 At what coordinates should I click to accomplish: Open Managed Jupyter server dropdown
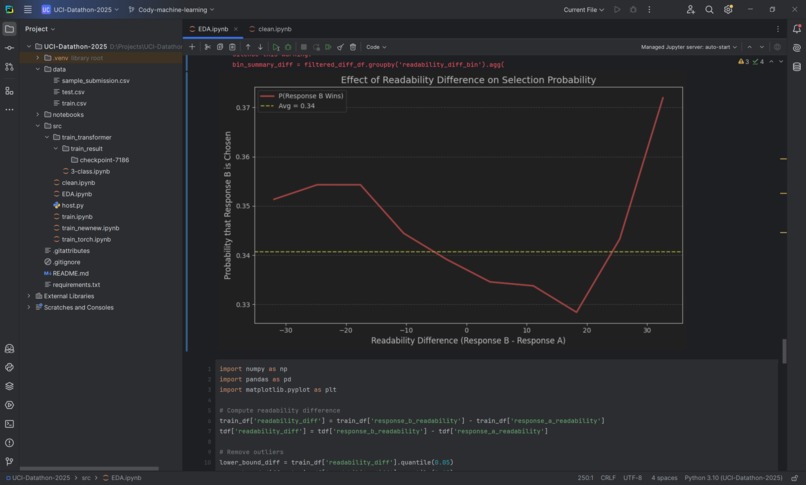point(688,47)
